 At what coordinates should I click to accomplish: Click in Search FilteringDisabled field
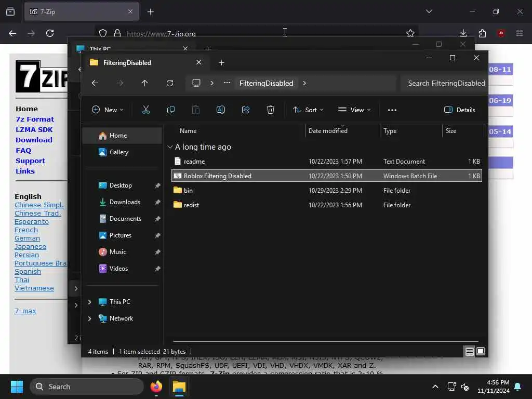point(444,83)
